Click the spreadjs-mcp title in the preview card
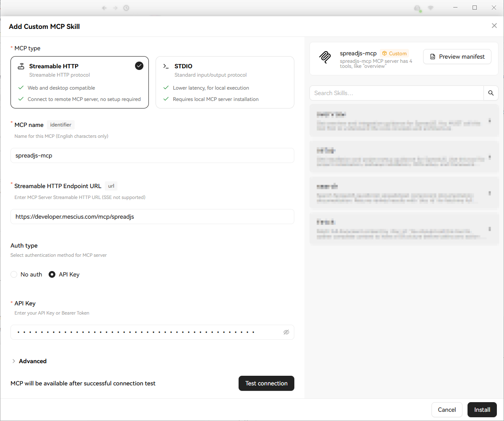 tap(358, 54)
